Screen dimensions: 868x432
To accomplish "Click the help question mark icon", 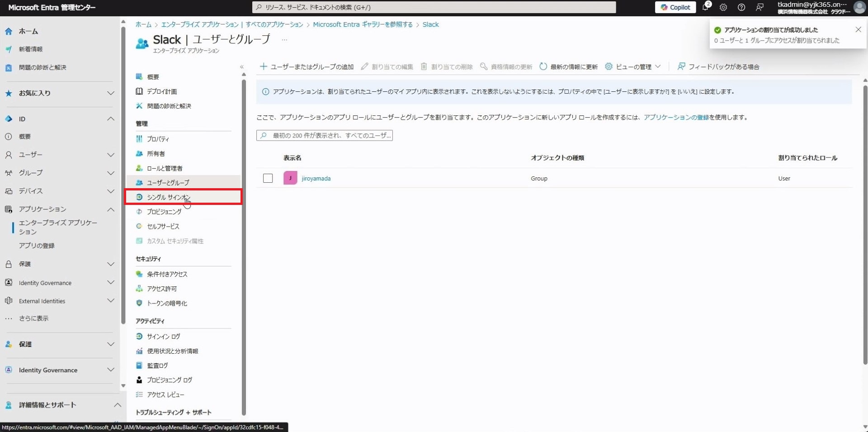I will pyautogui.click(x=741, y=7).
